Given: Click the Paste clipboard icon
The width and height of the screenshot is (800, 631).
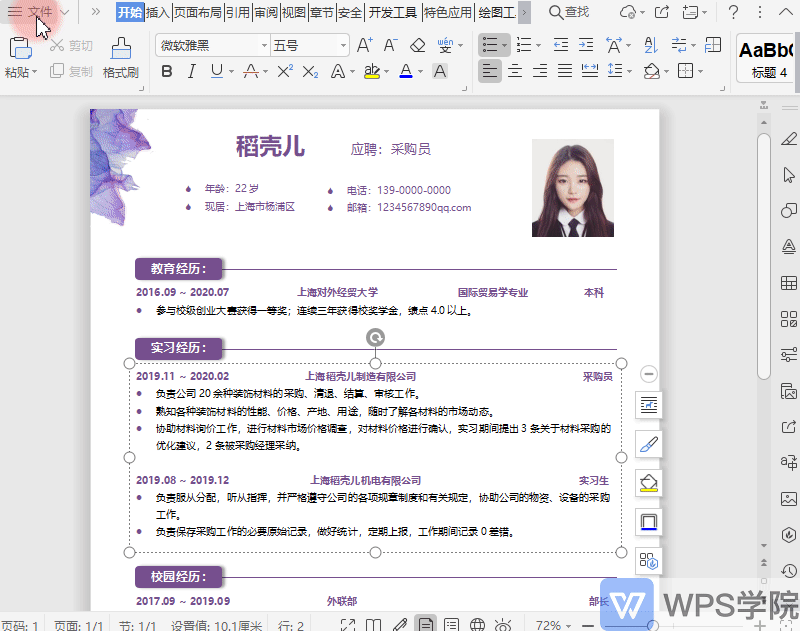Looking at the screenshot, I should tap(20, 50).
